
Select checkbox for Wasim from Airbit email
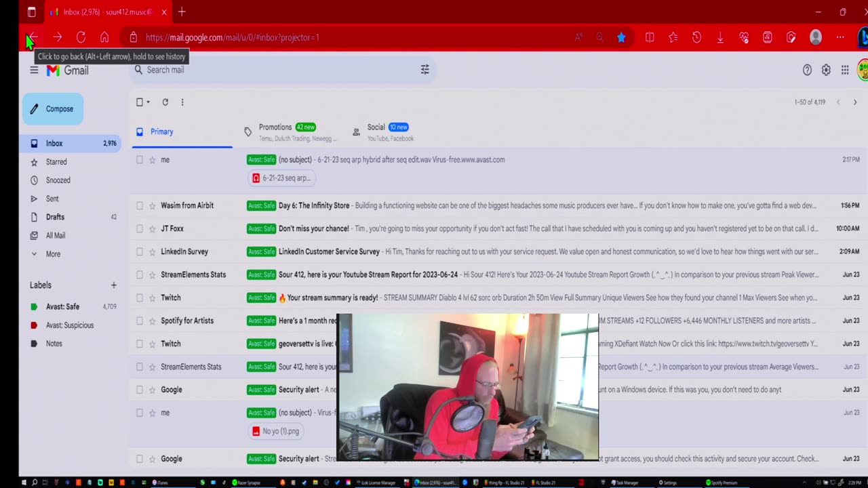click(x=140, y=205)
